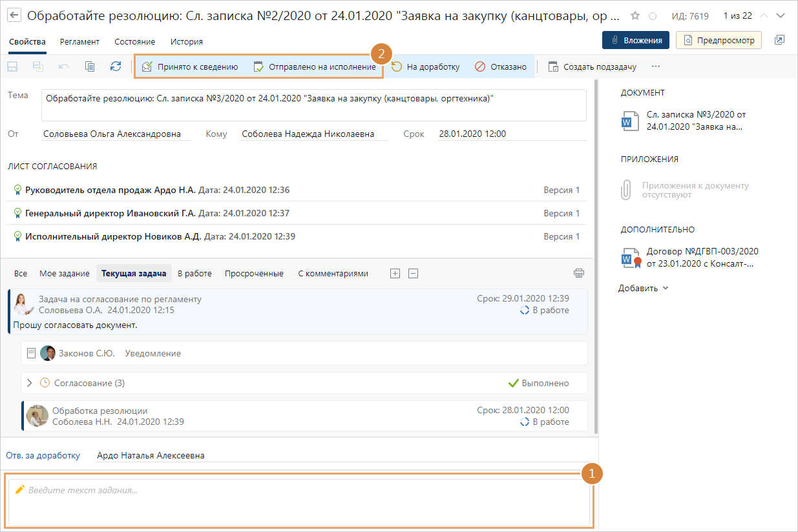Filter thread by Просроченные
This screenshot has height=532, width=798.
(x=254, y=273)
